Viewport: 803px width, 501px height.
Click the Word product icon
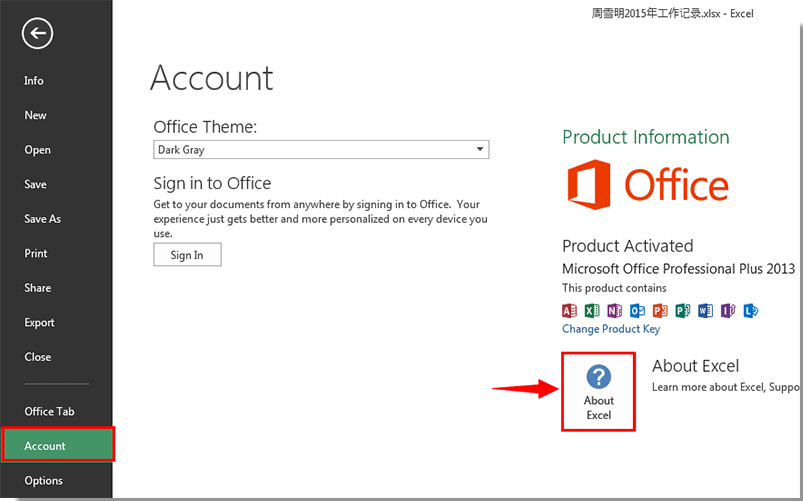[705, 310]
